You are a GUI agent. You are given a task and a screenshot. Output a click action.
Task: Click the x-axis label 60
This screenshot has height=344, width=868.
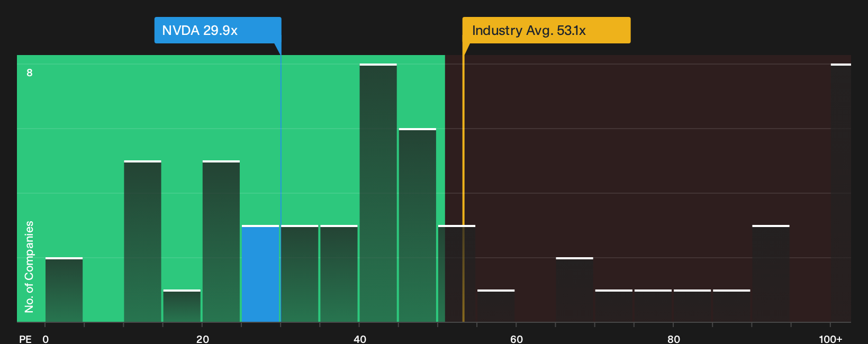(517, 339)
